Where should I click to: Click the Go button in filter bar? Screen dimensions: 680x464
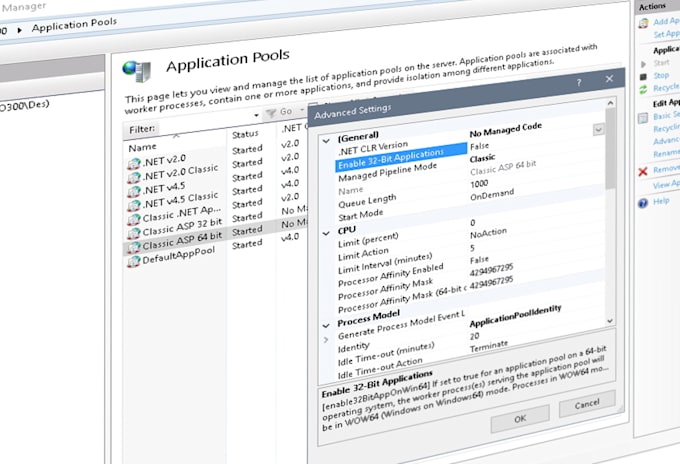(x=286, y=111)
